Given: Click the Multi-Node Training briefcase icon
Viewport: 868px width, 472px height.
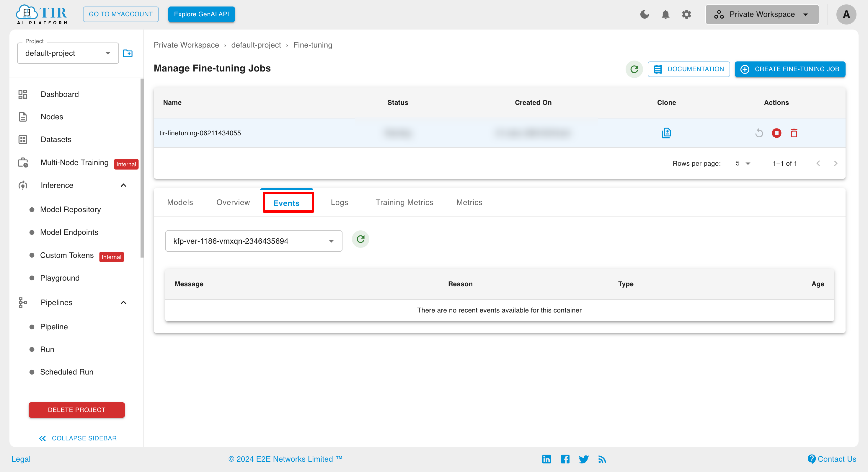Looking at the screenshot, I should click(23, 162).
